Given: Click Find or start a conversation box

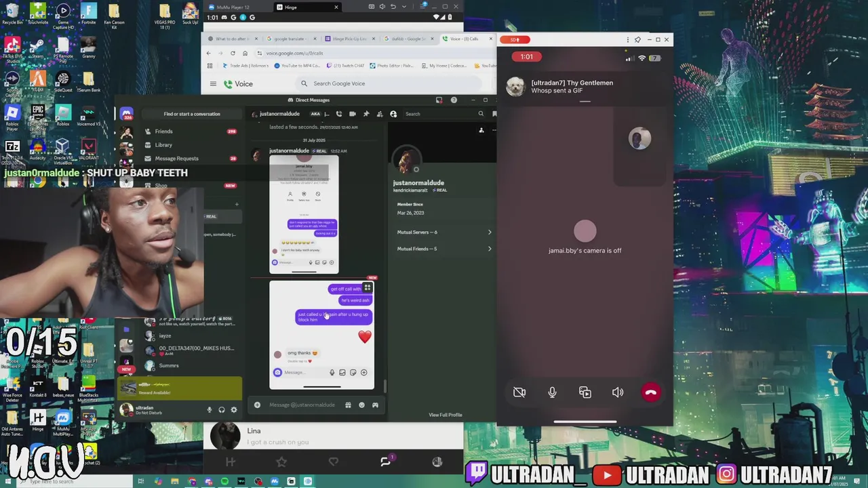Looking at the screenshot, I should (191, 114).
